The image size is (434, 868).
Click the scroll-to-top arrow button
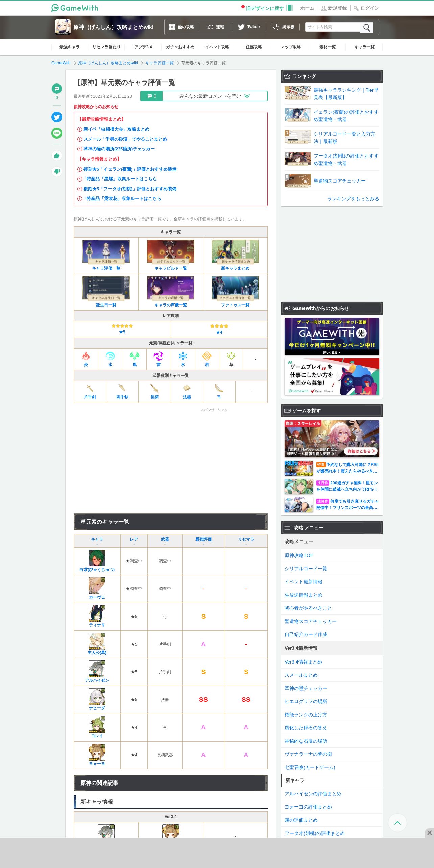[397, 823]
